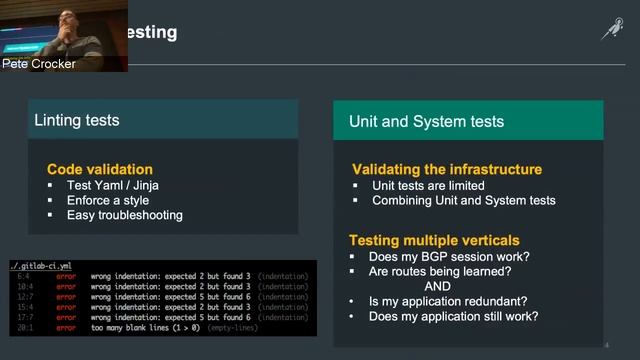Click 'Testing multiple verticals' heading
The height and width of the screenshot is (360, 640).
pos(434,240)
